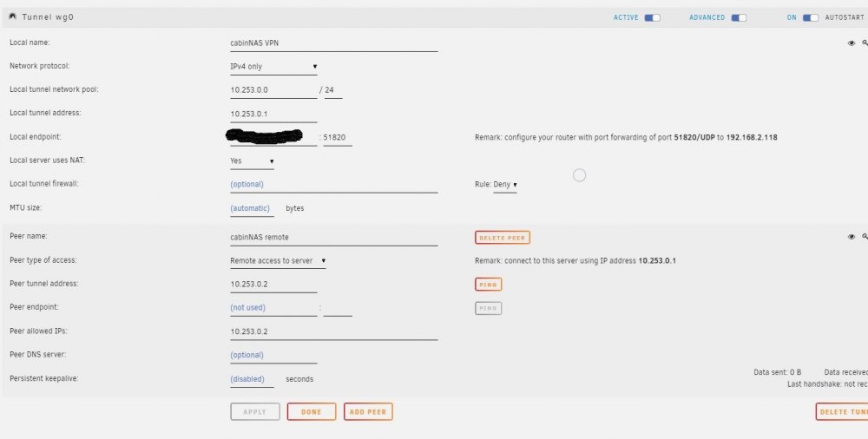868x439 pixels.
Task: Click the redacted Local endpoint address field
Action: (273, 137)
